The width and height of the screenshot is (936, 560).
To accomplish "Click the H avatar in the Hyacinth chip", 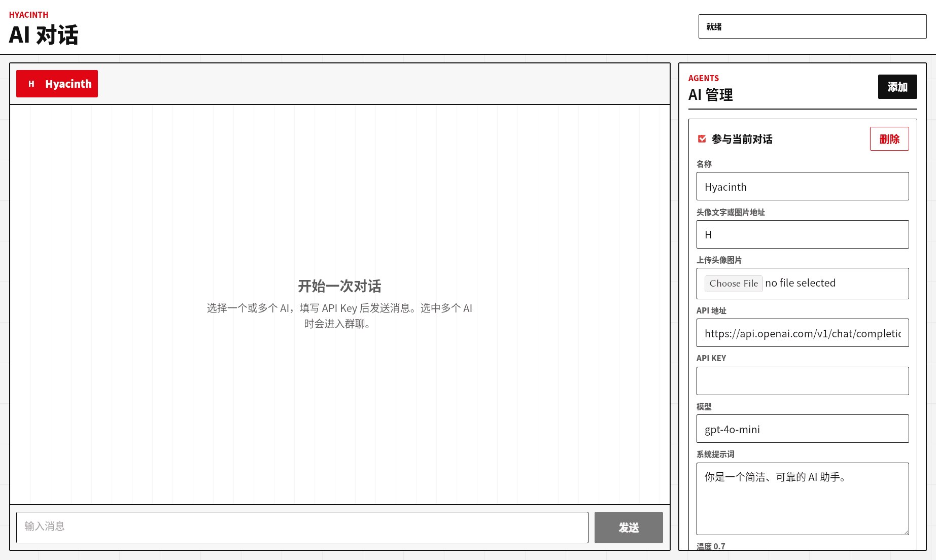I will [31, 84].
